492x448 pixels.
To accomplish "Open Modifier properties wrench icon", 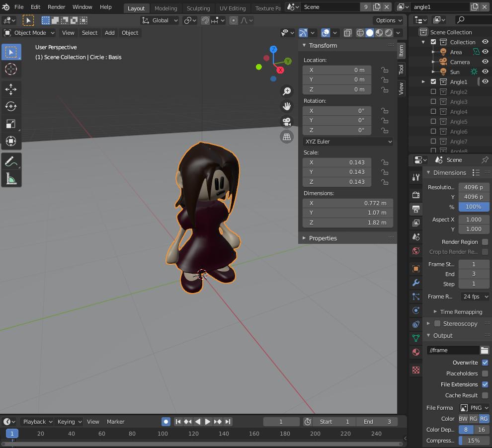I will 416,283.
